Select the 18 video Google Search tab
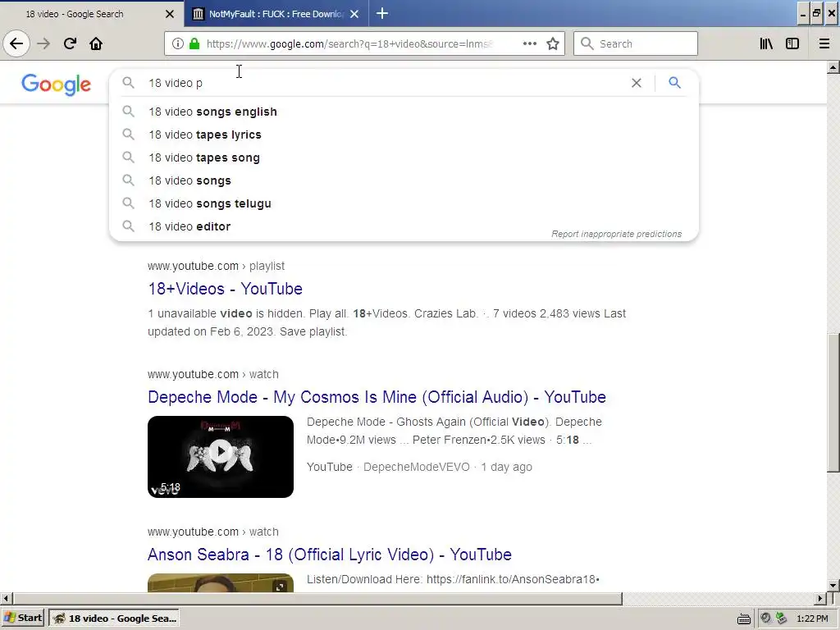840x630 pixels. (91, 14)
